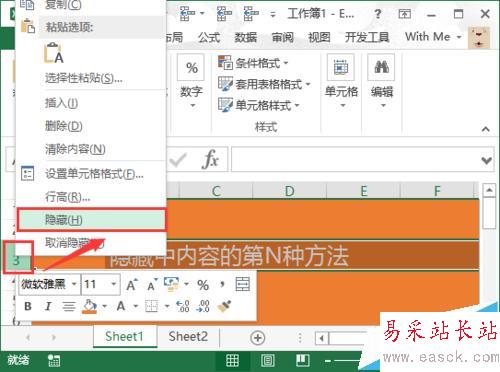The image size is (500, 372).
Task: Click the zoom out minus button
Action: point(328,361)
